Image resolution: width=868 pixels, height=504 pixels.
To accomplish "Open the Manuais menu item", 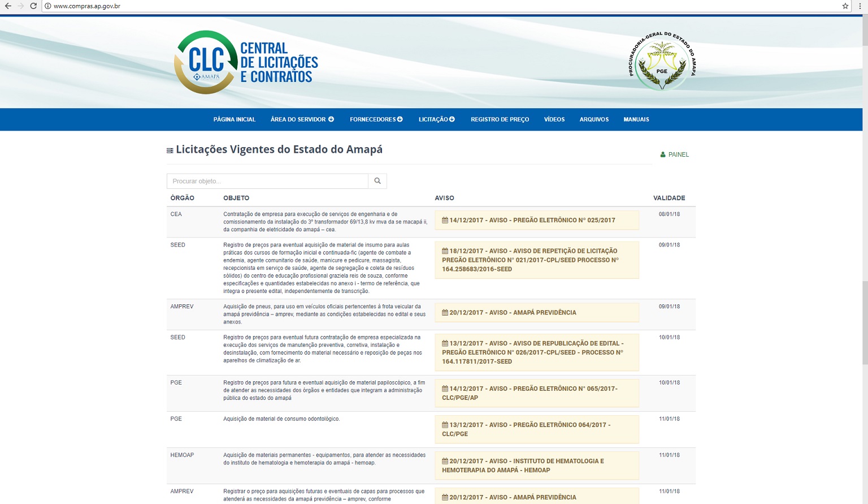I will tap(636, 119).
